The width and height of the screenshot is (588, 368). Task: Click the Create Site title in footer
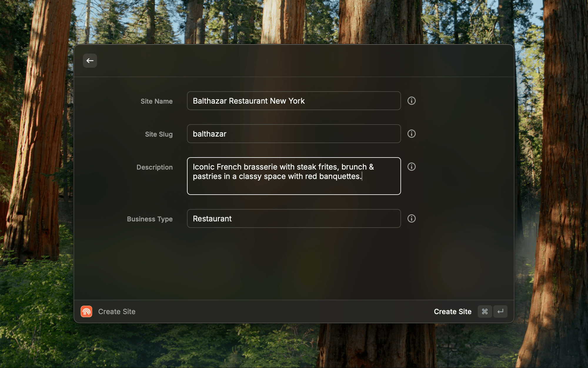coord(117,311)
